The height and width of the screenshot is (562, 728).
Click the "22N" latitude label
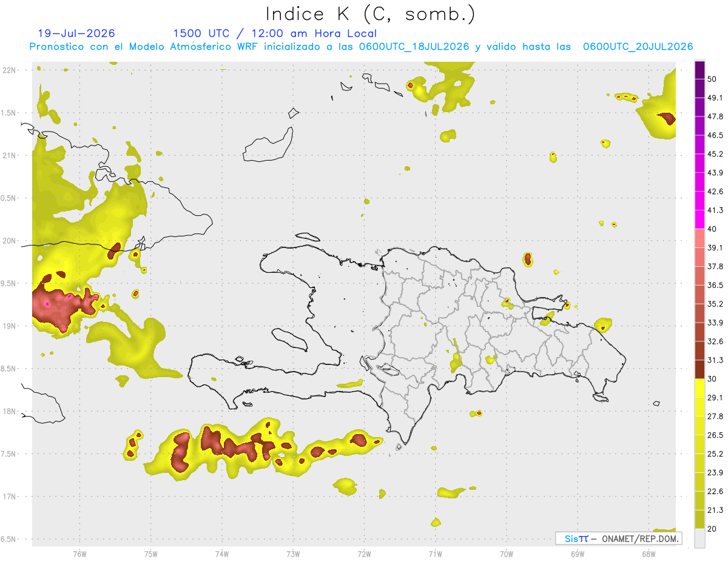(10, 70)
